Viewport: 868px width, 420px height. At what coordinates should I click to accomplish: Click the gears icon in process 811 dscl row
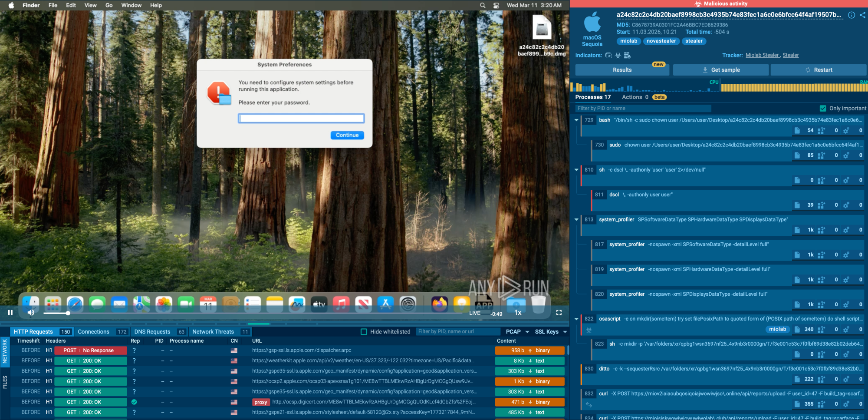point(846,205)
